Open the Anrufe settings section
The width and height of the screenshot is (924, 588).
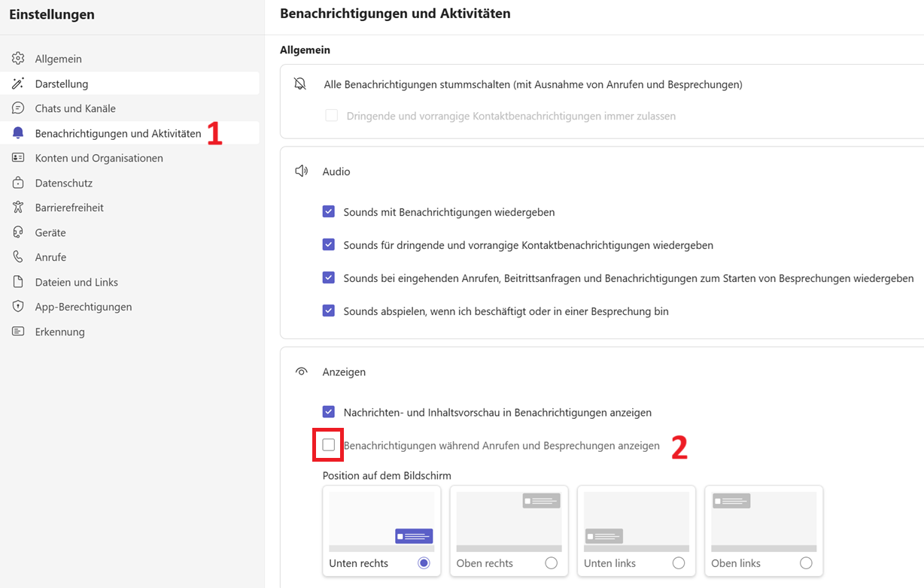coord(50,257)
